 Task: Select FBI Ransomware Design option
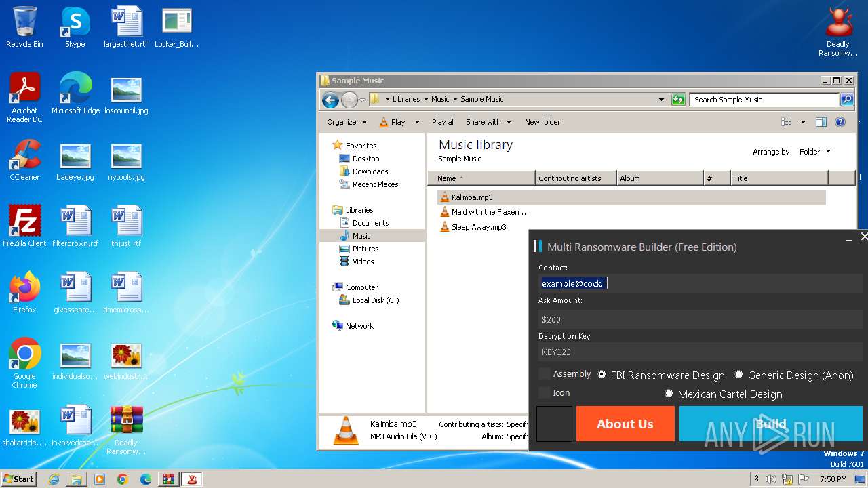661,375
